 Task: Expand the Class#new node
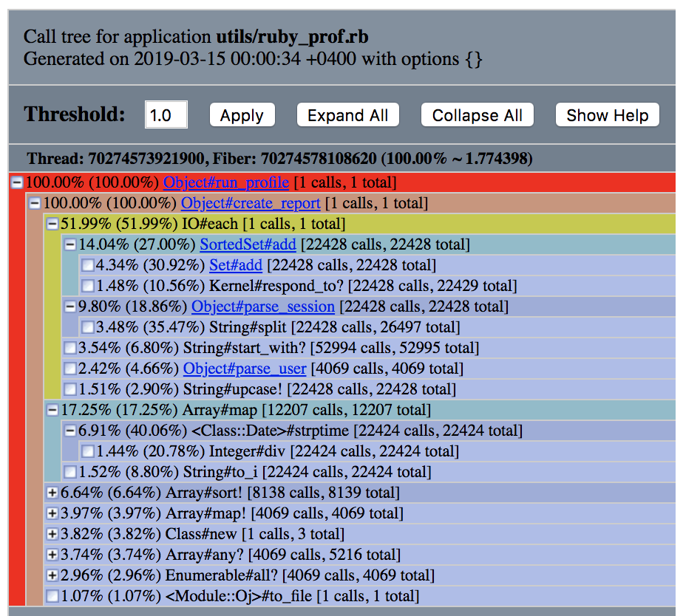point(52,535)
